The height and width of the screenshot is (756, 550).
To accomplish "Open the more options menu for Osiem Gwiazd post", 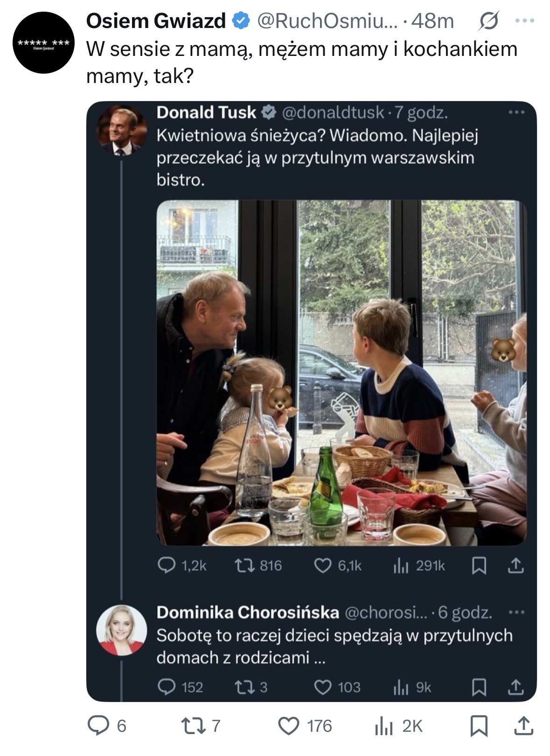I will click(x=526, y=21).
